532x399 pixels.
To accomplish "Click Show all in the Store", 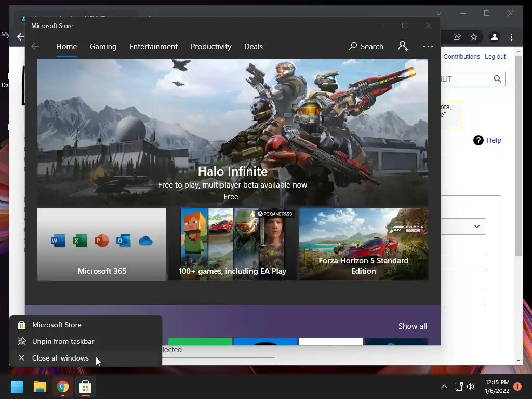I will click(x=413, y=326).
